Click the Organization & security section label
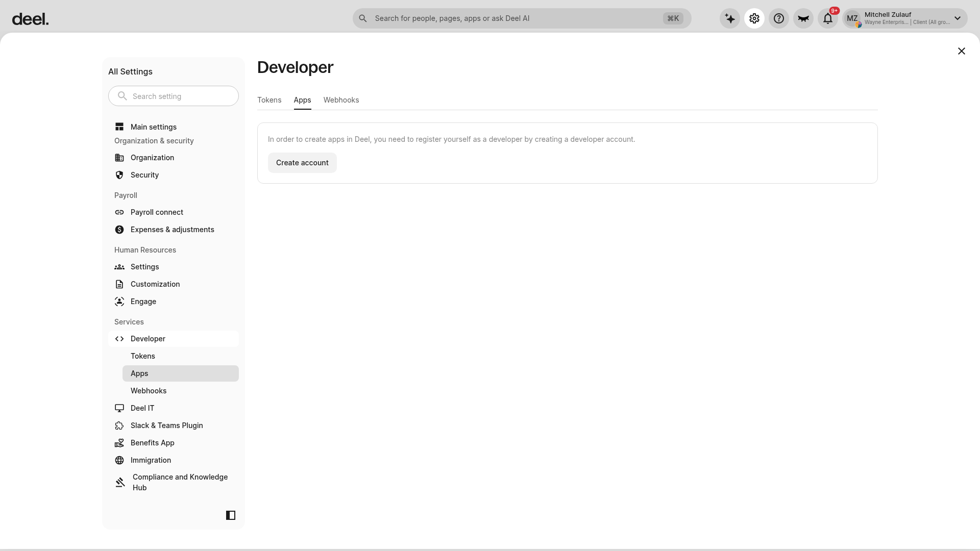980x551 pixels. (154, 141)
